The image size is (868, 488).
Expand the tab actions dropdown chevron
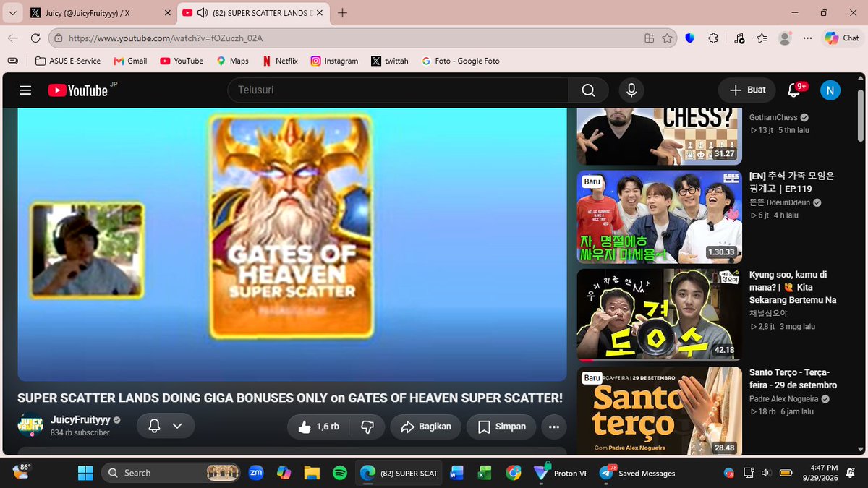pyautogui.click(x=12, y=13)
